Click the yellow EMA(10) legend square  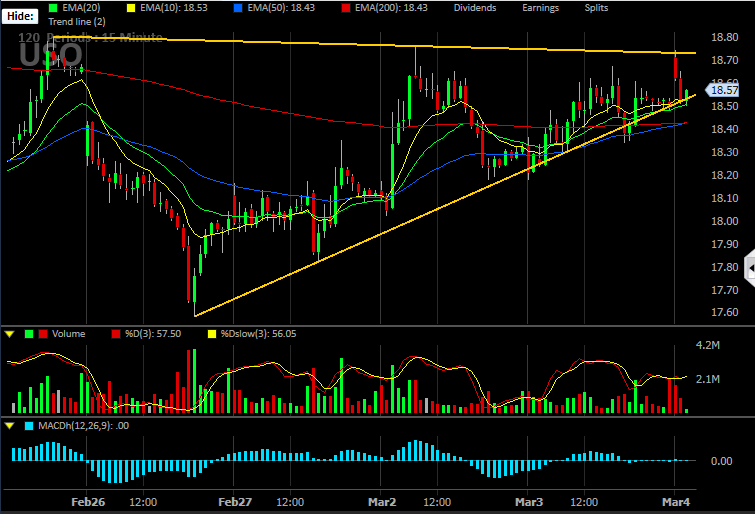131,8
